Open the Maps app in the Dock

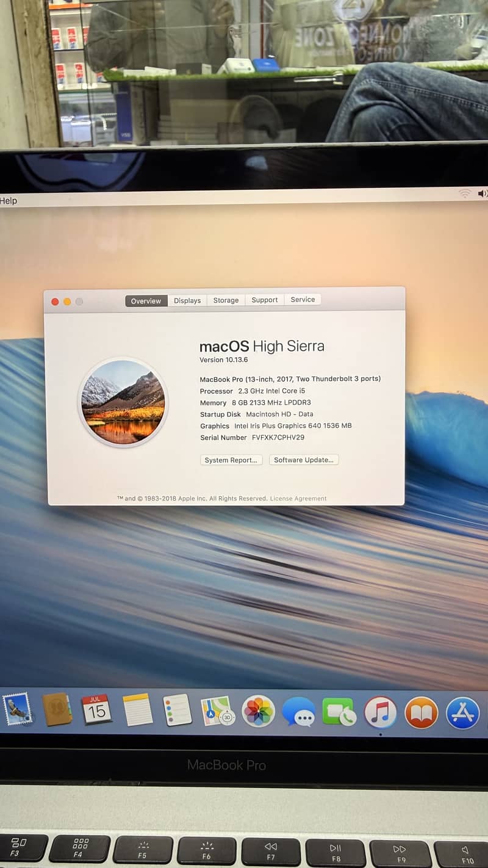(218, 711)
